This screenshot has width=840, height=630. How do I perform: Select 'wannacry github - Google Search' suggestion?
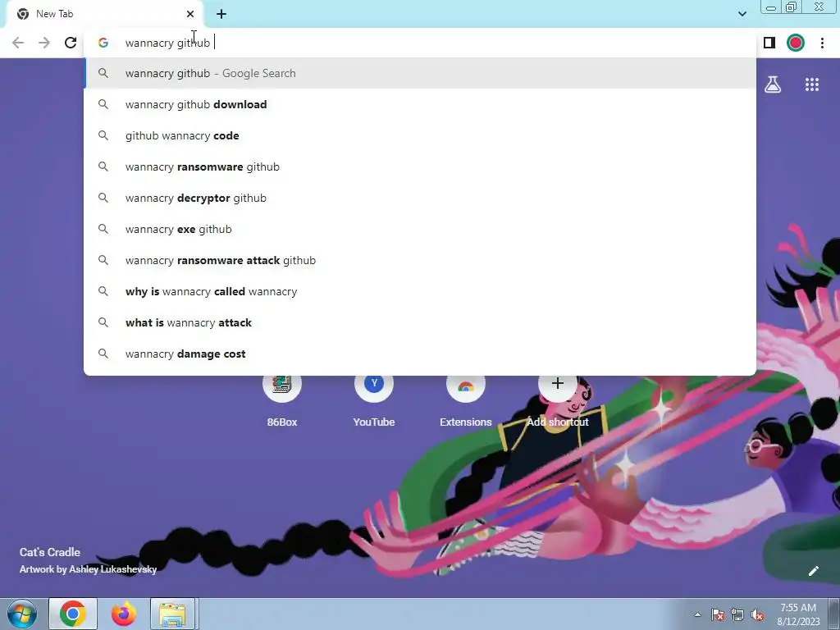tap(421, 73)
